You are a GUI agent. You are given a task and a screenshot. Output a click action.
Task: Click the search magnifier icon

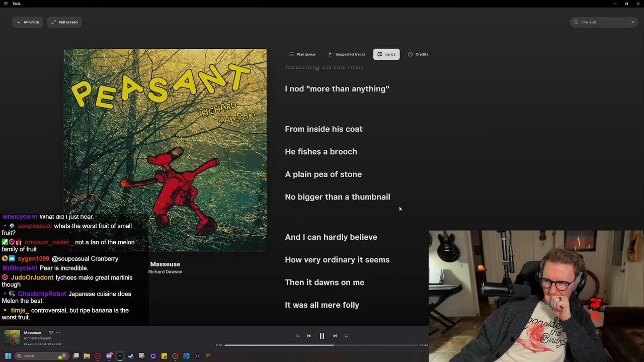point(576,22)
